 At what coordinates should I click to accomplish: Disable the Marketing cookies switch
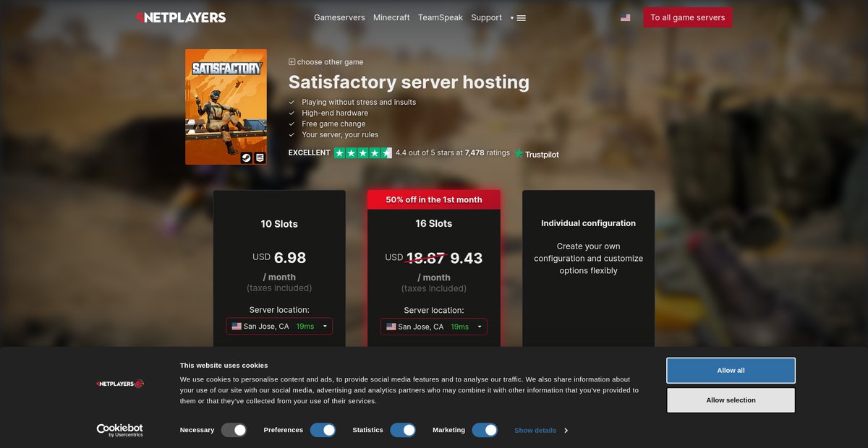pyautogui.click(x=485, y=430)
